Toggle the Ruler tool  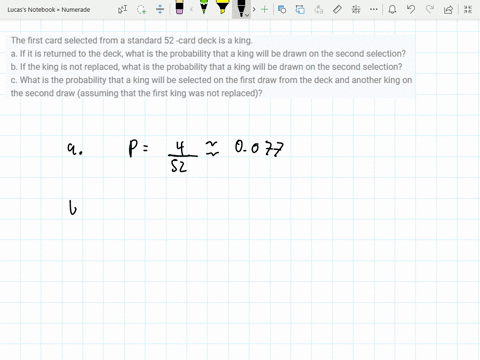337,9
